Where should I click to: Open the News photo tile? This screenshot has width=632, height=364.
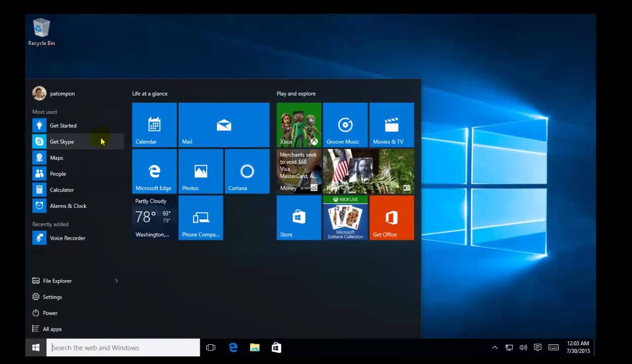369,171
